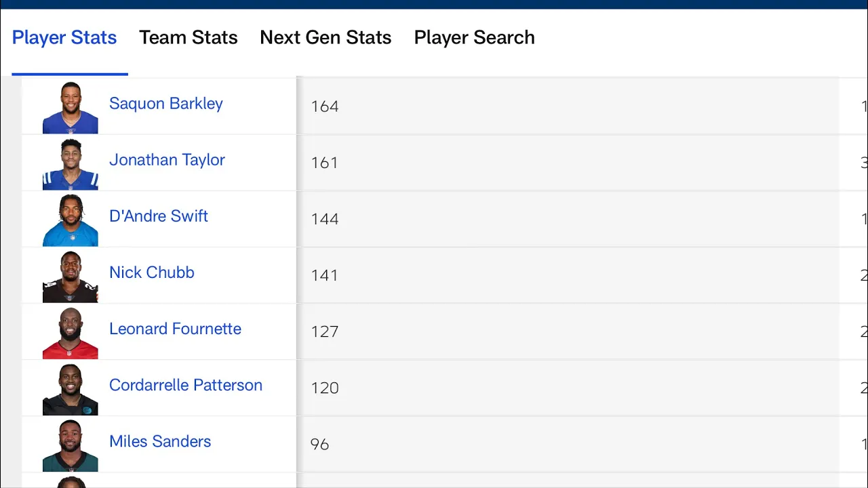This screenshot has height=488, width=868.
Task: Open Leonard Fournette's player profile link
Action: coord(175,329)
